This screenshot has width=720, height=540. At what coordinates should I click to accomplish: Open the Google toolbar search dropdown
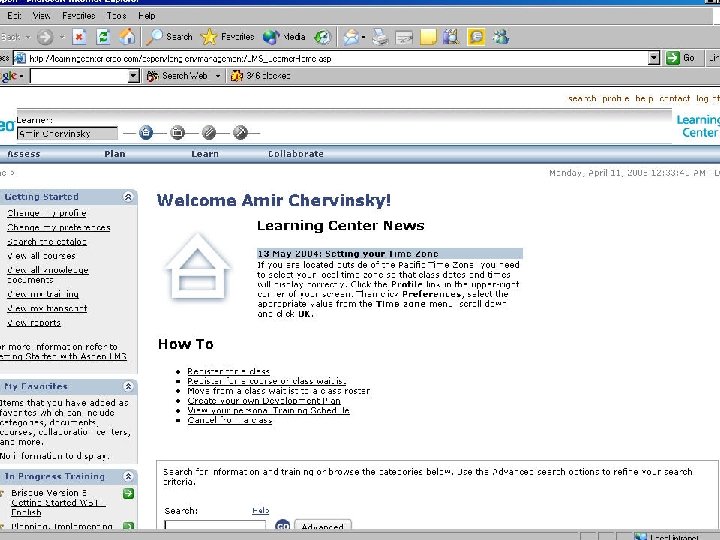tap(133, 76)
